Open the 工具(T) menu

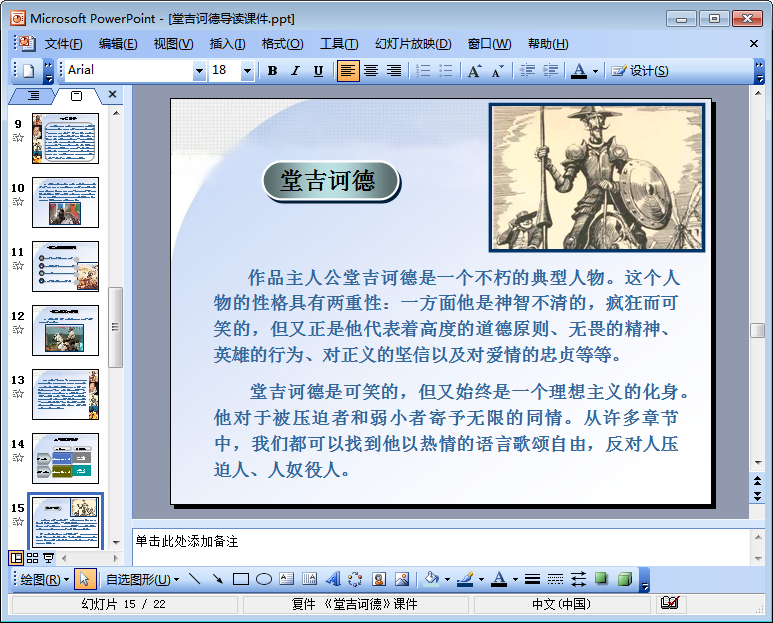coord(339,44)
